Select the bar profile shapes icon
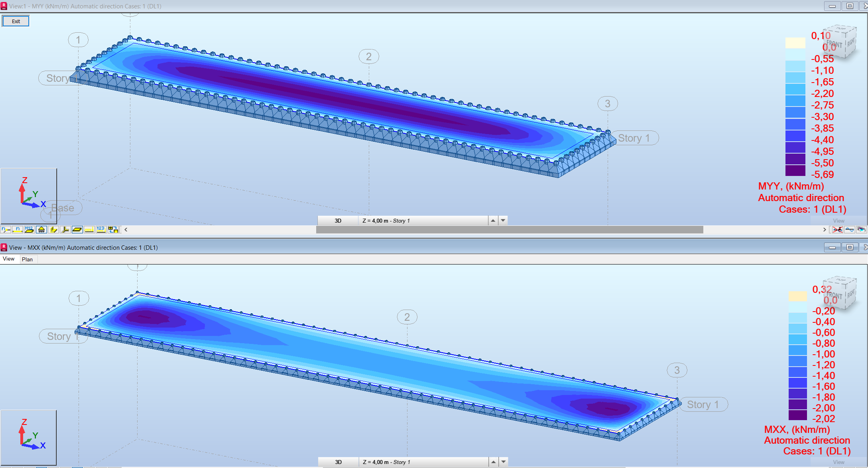 pyautogui.click(x=53, y=229)
